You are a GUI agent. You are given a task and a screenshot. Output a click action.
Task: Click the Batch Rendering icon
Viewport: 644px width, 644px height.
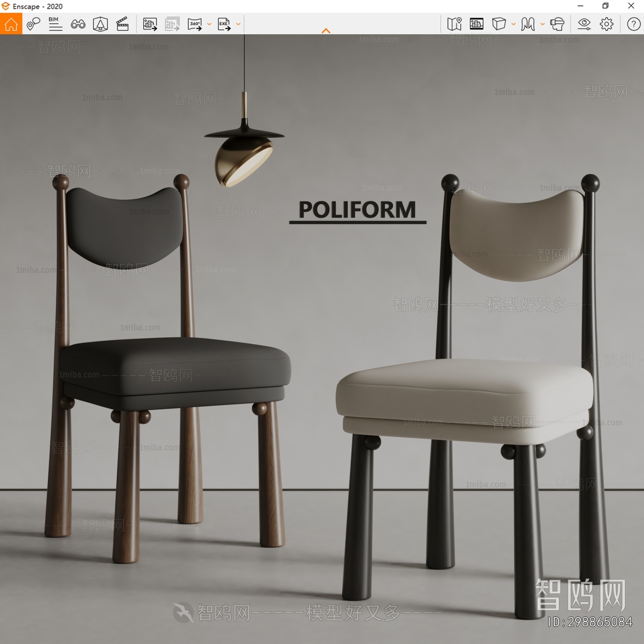(172, 24)
